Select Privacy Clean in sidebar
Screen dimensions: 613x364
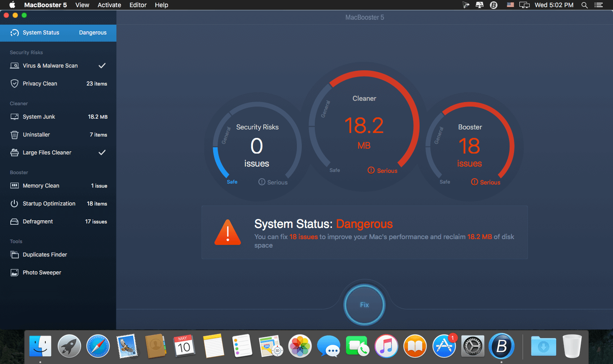58,84
